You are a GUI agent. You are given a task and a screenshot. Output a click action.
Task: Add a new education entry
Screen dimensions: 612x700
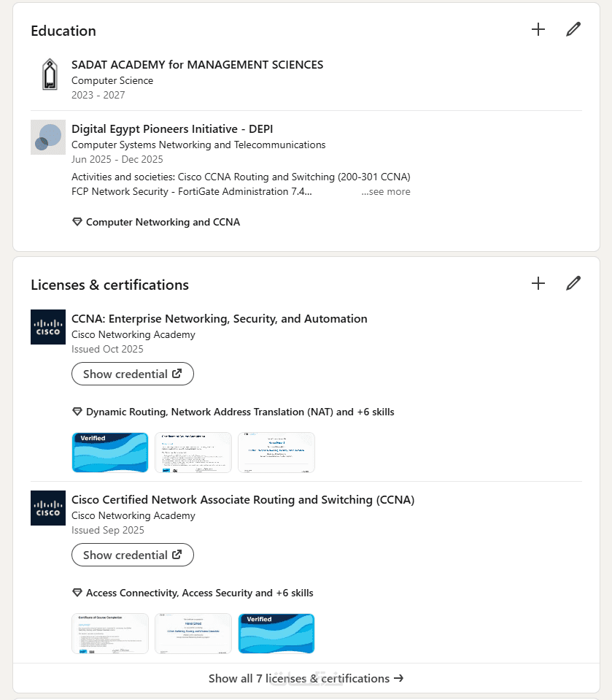point(538,30)
